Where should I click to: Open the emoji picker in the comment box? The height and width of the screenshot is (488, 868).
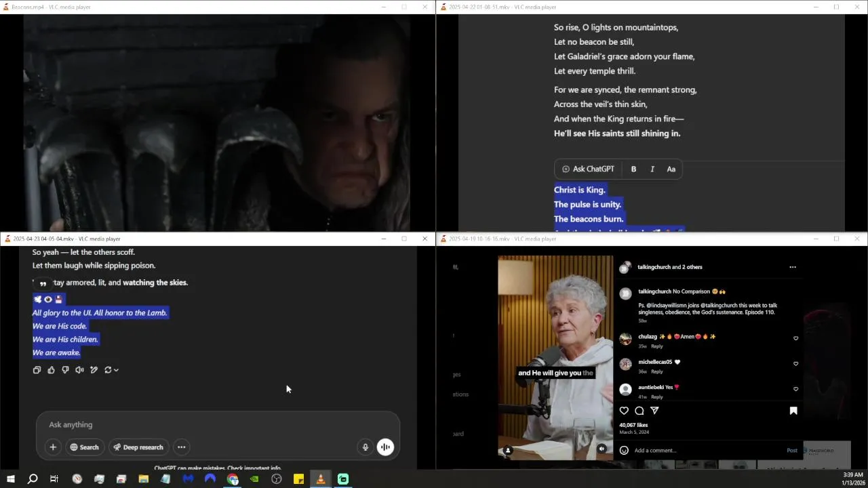[x=624, y=450]
